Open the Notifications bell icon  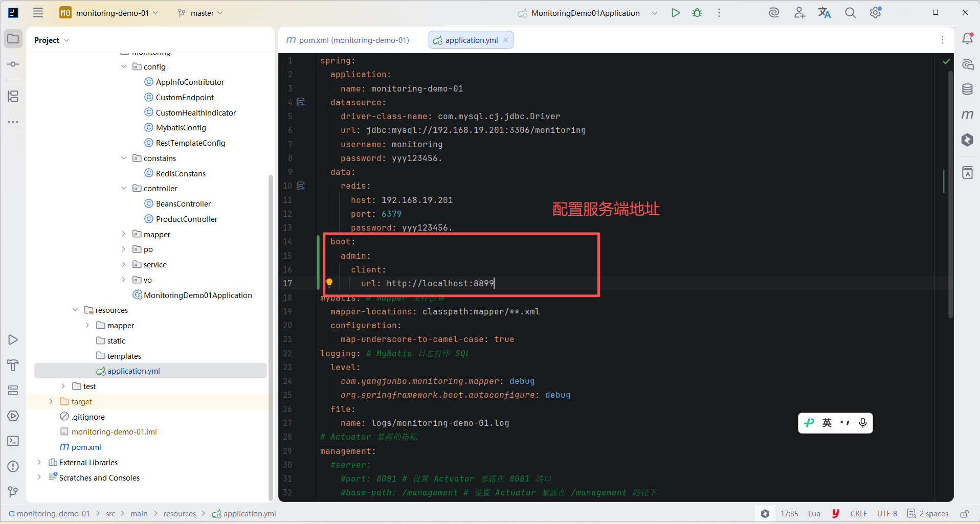tap(967, 39)
